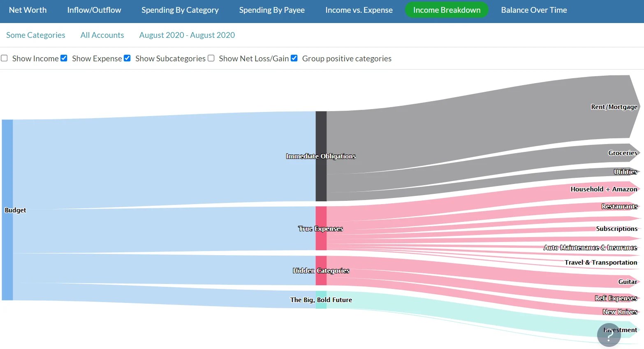Viewport: 644px width, 349px height.
Task: Switch to the Net Worth tab
Action: tap(27, 10)
